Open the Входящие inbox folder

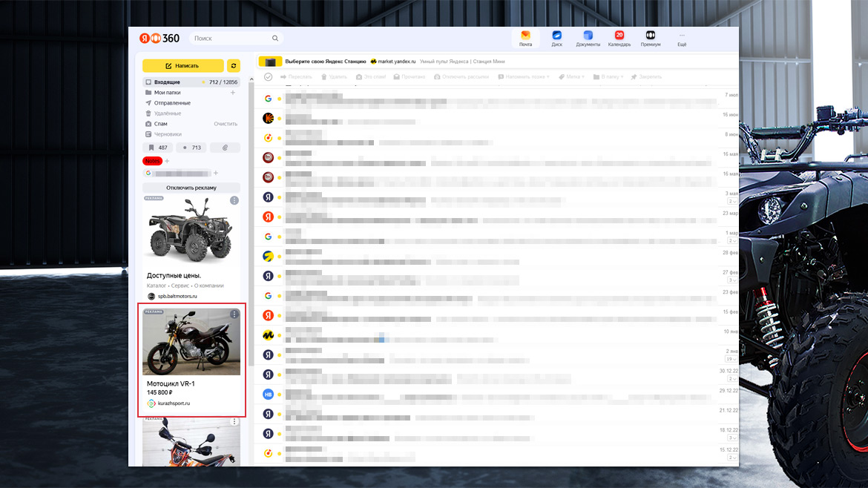[167, 82]
